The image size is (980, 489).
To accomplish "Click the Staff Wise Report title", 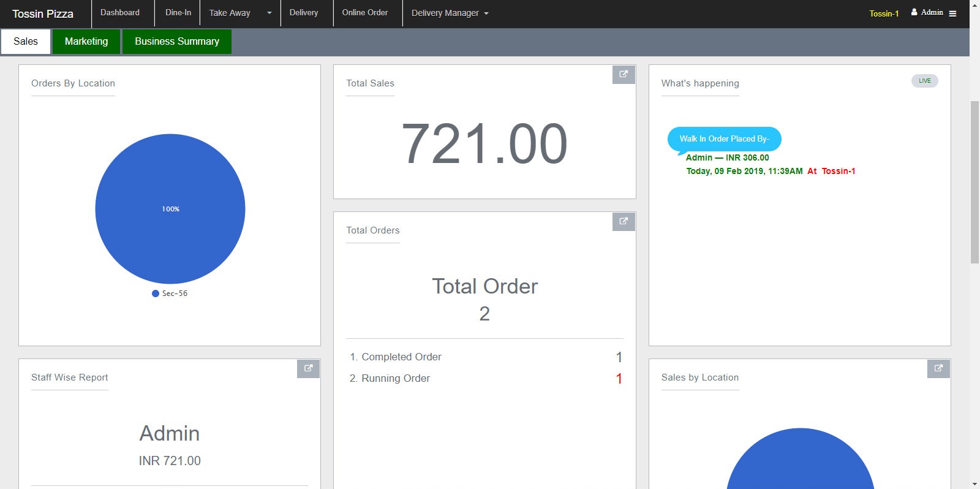I will pos(70,377).
